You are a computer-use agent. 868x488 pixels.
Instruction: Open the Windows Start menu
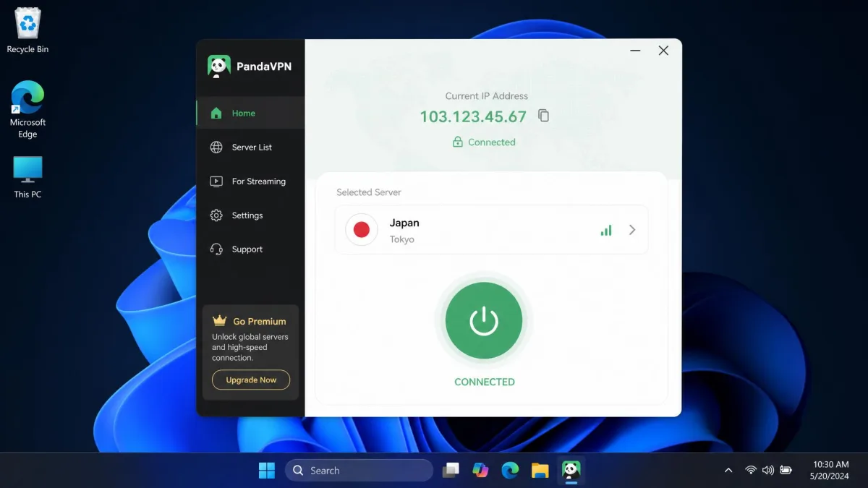267,471
